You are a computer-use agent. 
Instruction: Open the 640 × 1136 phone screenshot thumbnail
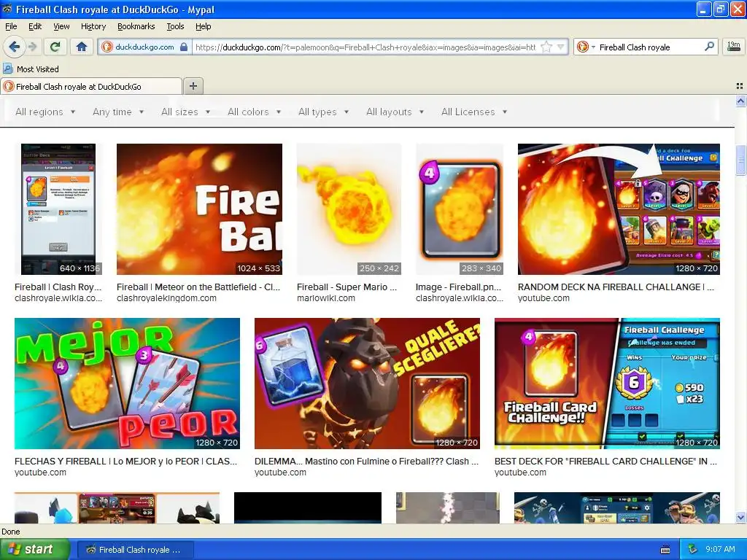(58, 209)
